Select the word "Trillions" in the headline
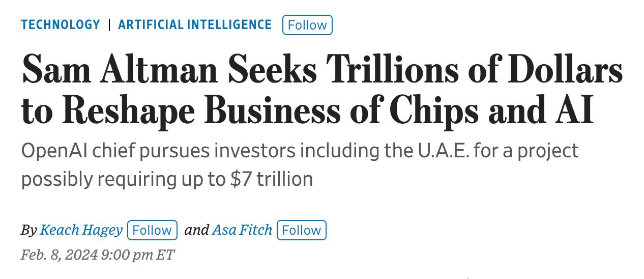Screen dimensions: 644x279 (391, 70)
